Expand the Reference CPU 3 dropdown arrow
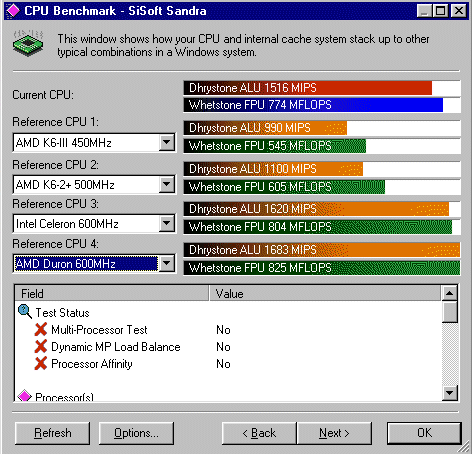The image size is (472, 454). 167,223
